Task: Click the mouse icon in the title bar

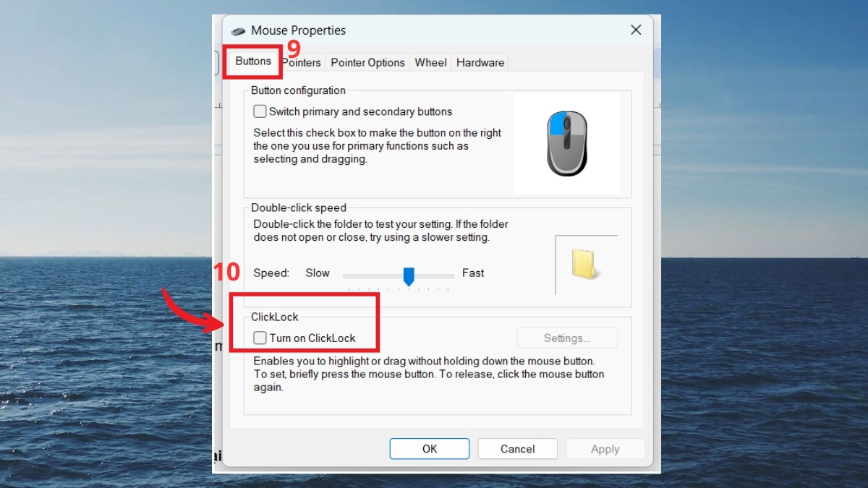Action: coord(237,31)
